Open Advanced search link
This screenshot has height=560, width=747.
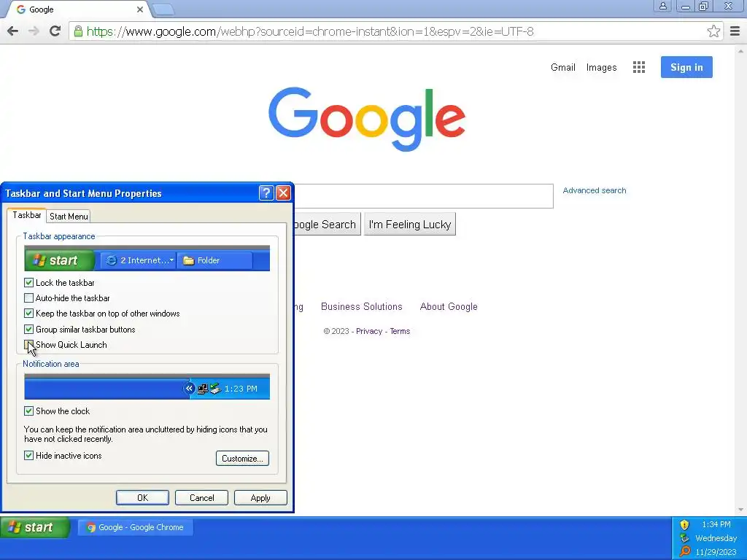click(x=595, y=190)
